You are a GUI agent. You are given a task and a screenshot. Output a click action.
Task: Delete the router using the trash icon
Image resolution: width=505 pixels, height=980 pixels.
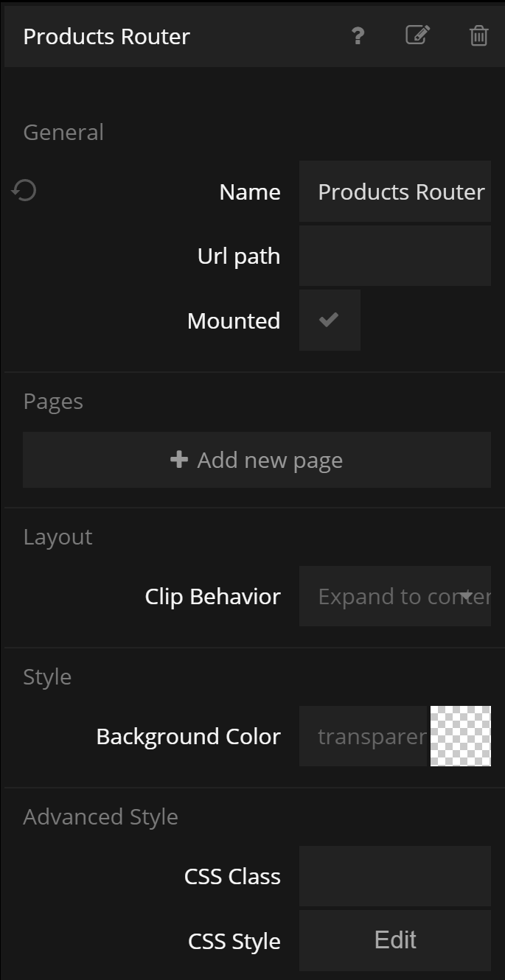click(478, 36)
